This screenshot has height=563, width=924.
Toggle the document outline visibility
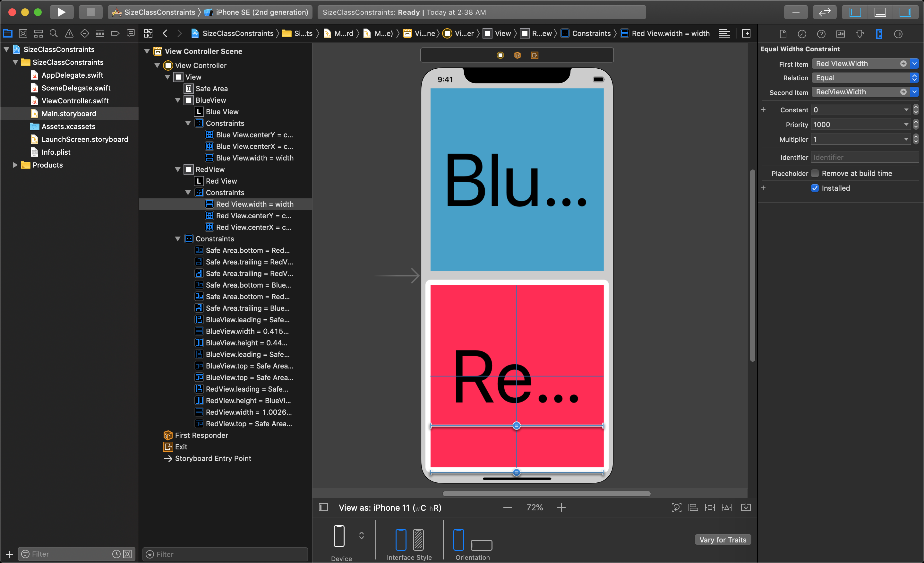coord(323,507)
